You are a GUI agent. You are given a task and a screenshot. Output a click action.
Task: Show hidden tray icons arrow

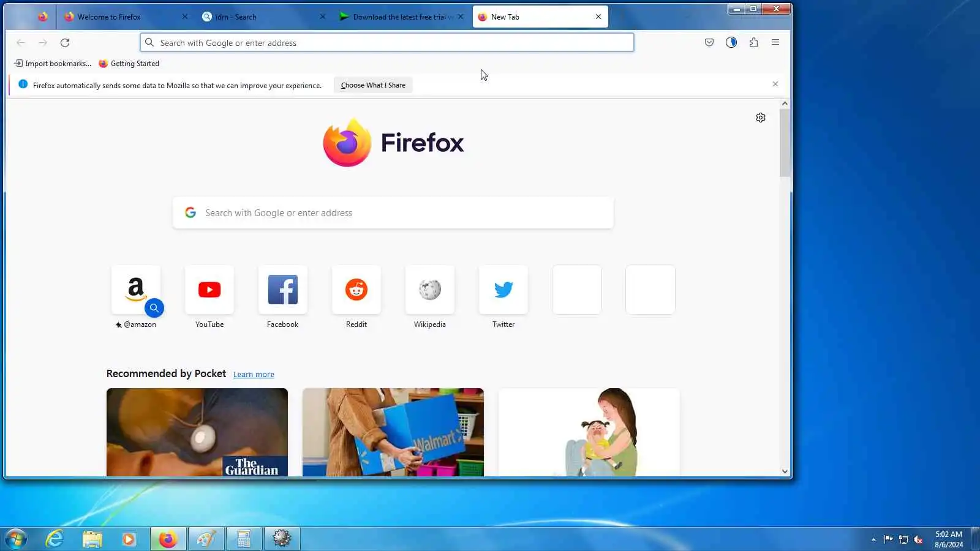point(873,539)
